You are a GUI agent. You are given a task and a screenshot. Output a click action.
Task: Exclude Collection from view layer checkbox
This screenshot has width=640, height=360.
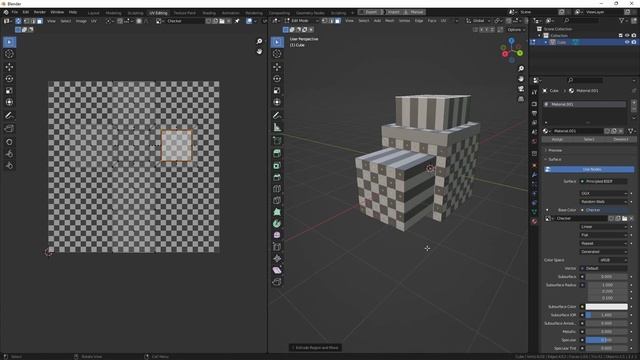620,36
